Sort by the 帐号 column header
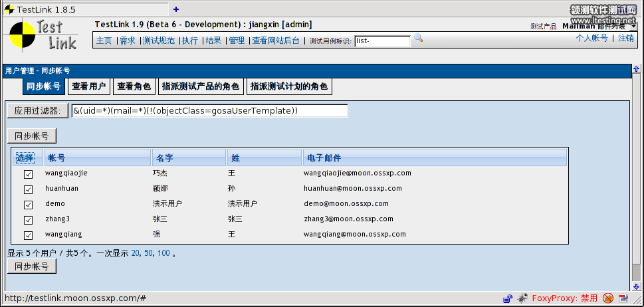Viewport: 644px width, 307px height. tap(98, 157)
